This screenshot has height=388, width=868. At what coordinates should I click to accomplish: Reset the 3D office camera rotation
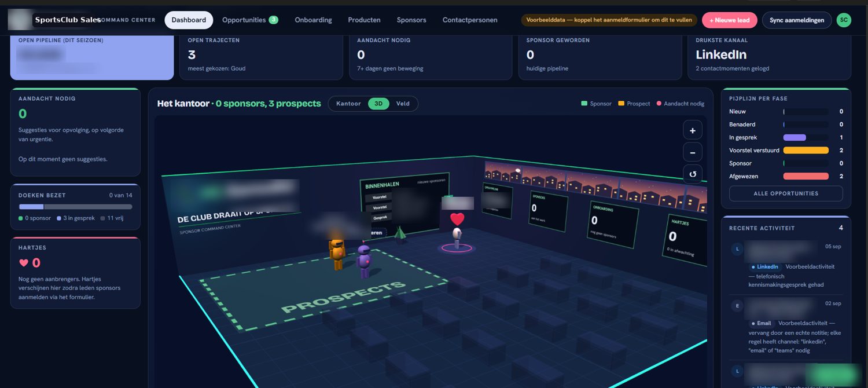(x=692, y=174)
